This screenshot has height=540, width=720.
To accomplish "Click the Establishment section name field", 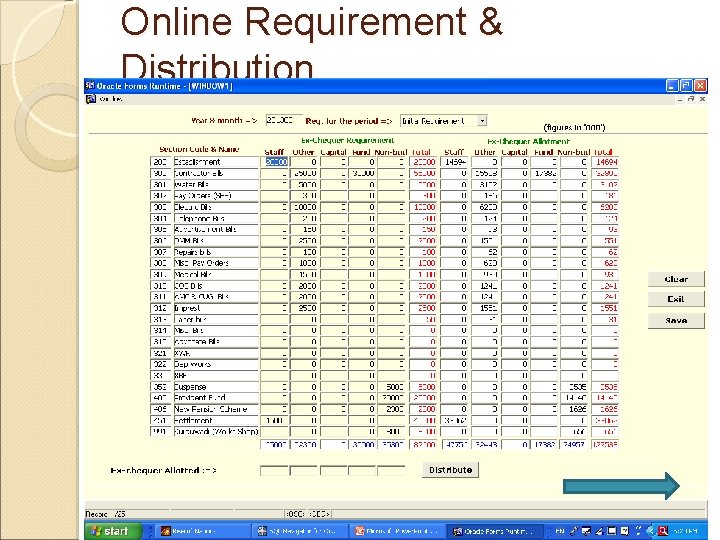I will coord(216,162).
